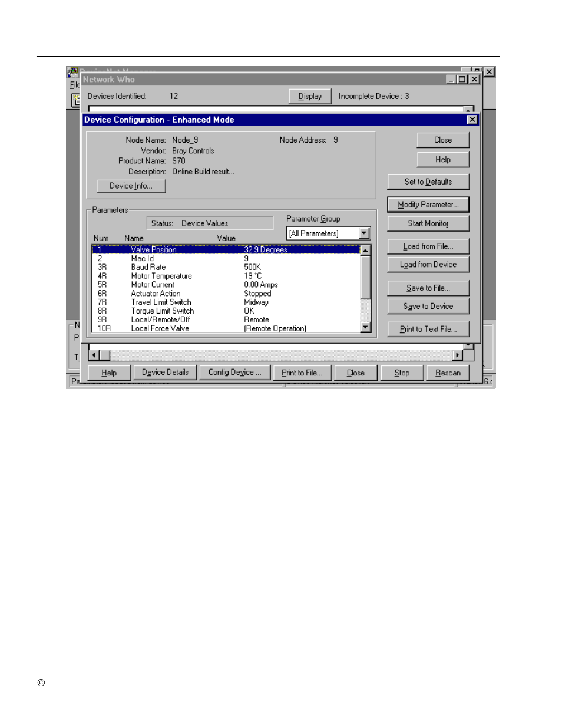Screen dimensions: 562x728
Task: Click Network Who horizontal scroll left arrow
Action: click(93, 355)
